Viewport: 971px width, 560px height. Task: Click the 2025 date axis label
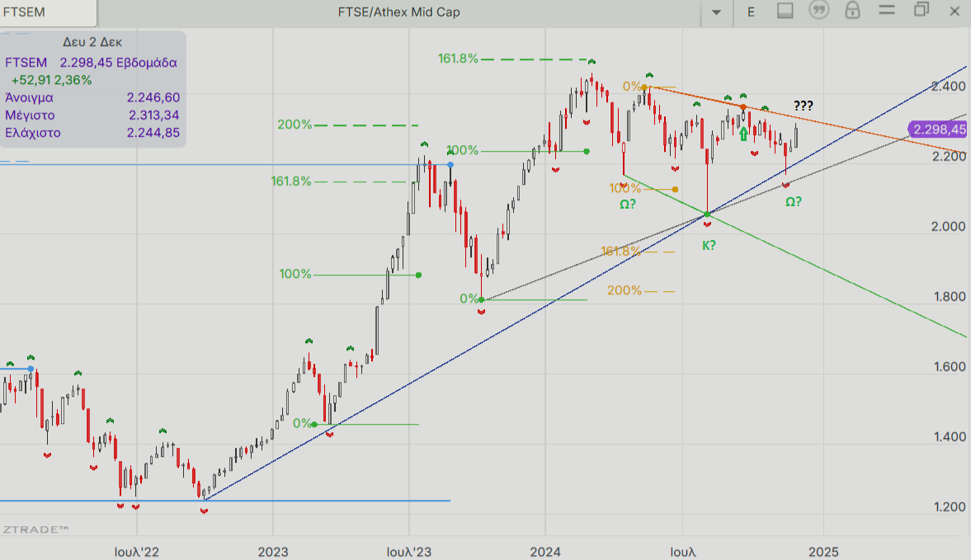[x=823, y=552]
